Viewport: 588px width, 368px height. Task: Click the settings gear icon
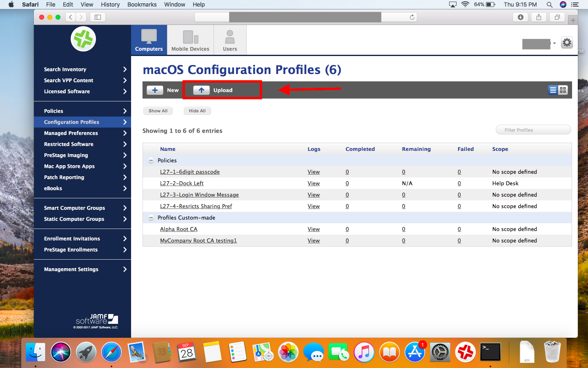click(x=567, y=43)
